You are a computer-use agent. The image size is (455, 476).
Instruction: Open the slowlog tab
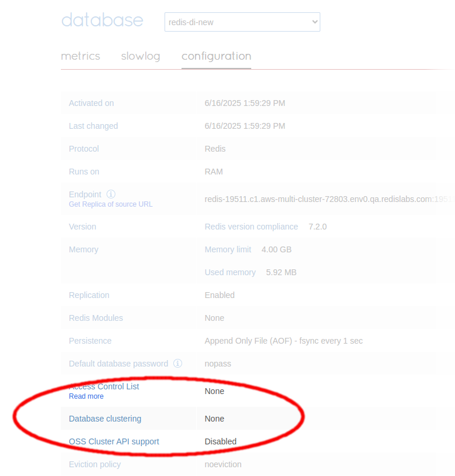(x=141, y=56)
